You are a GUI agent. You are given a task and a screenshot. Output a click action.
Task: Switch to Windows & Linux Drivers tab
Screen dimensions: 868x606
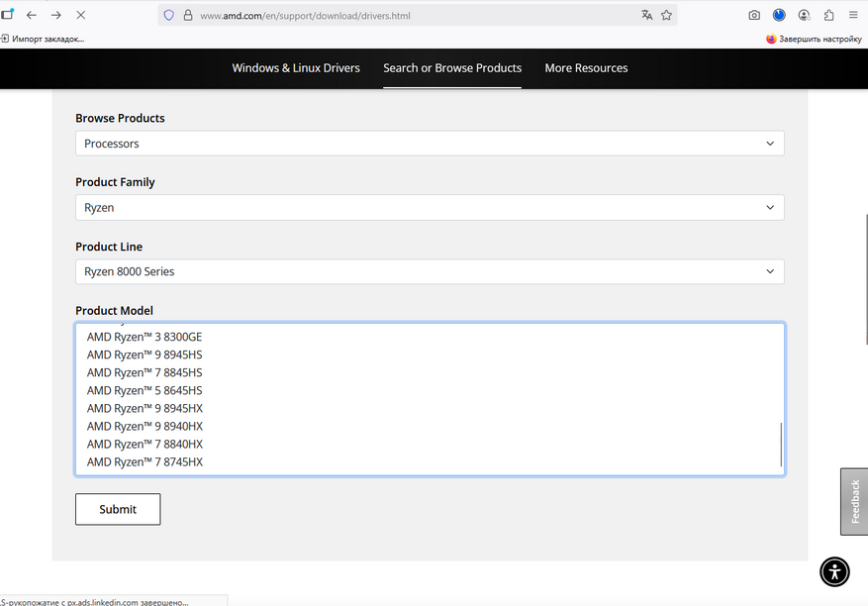(296, 68)
